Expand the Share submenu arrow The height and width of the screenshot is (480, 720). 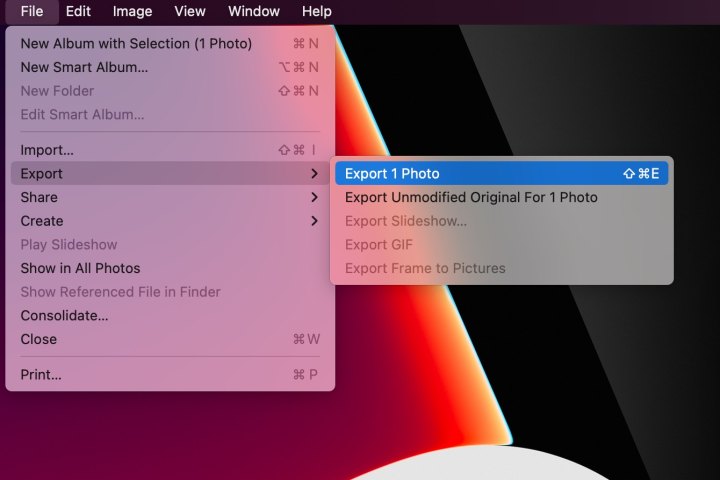click(x=314, y=197)
